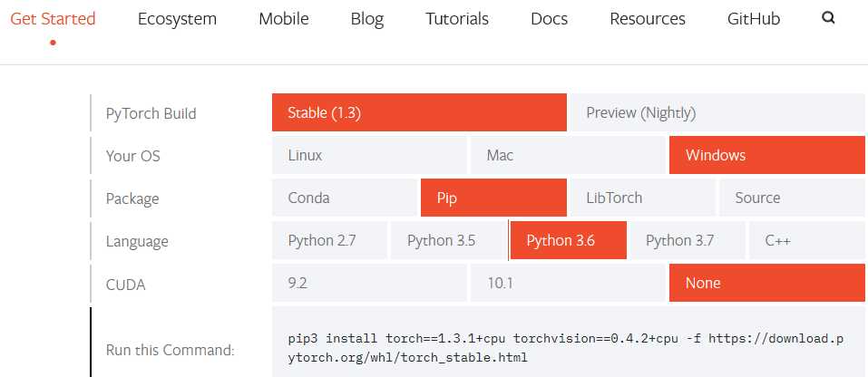The width and height of the screenshot is (868, 377).
Task: Select the Source package option
Action: (792, 198)
